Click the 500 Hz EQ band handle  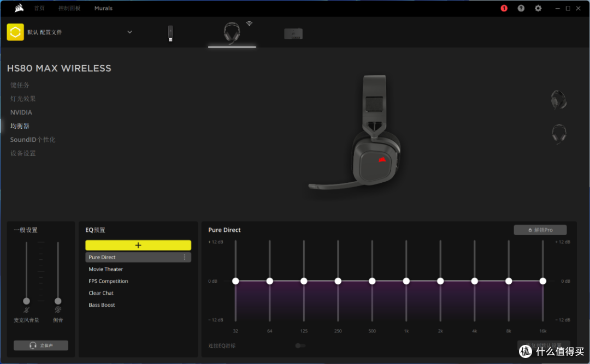[372, 281]
